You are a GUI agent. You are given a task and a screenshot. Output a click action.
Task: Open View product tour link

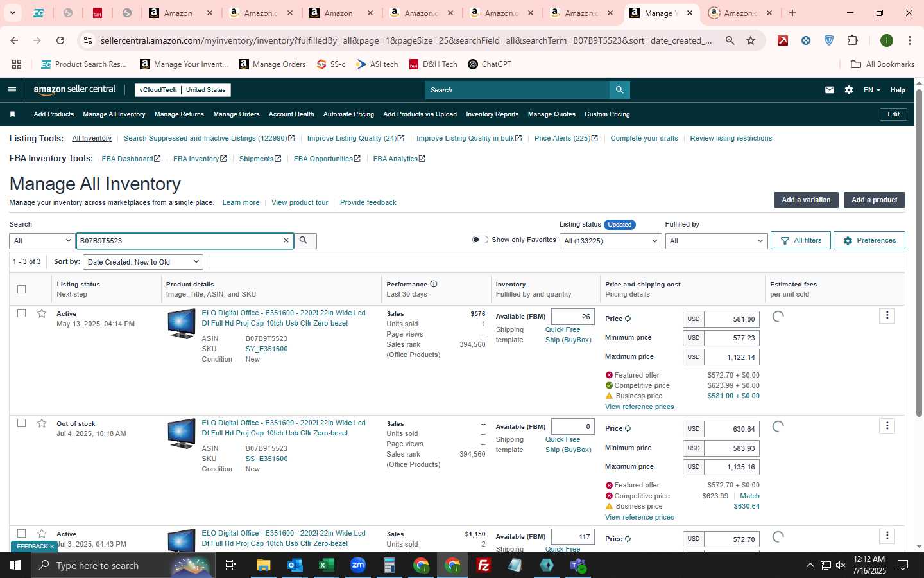click(300, 202)
